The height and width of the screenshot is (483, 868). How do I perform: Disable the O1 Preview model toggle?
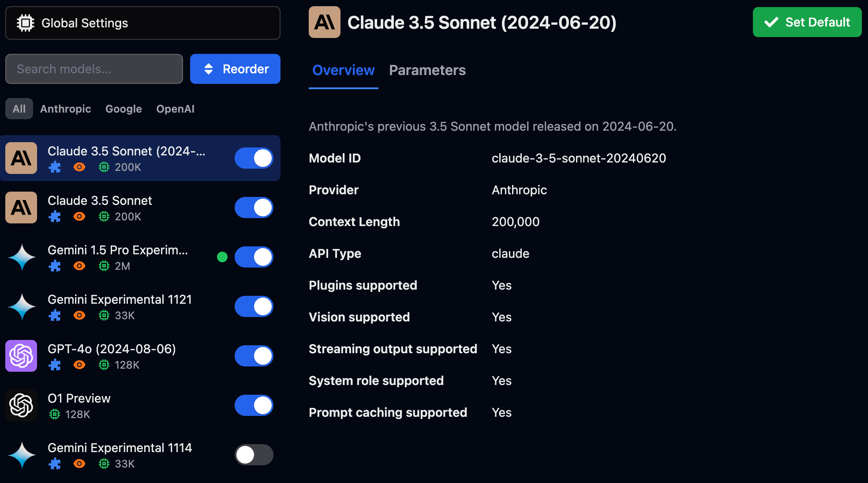tap(254, 405)
